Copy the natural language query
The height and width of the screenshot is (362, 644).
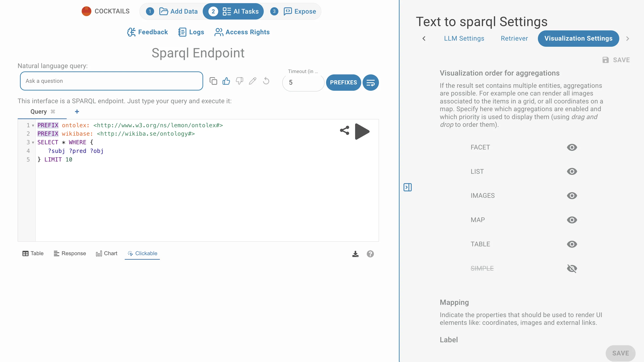213,81
